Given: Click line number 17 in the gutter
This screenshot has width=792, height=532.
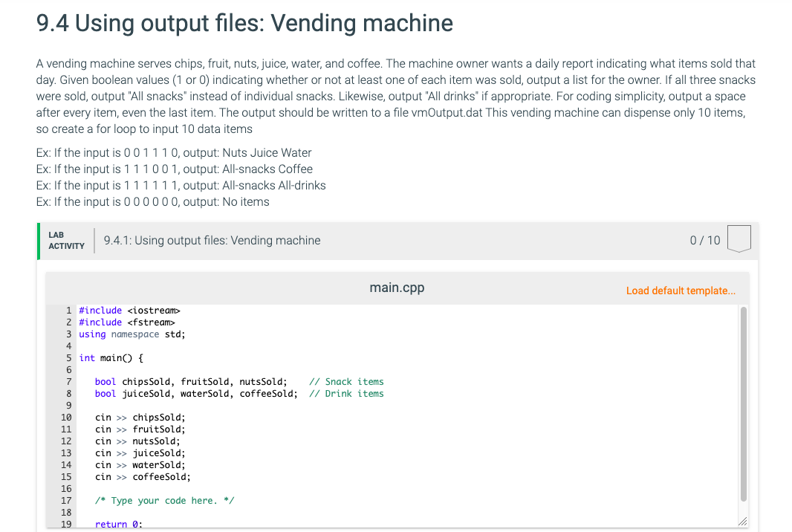Looking at the screenshot, I should pyautogui.click(x=66, y=501).
